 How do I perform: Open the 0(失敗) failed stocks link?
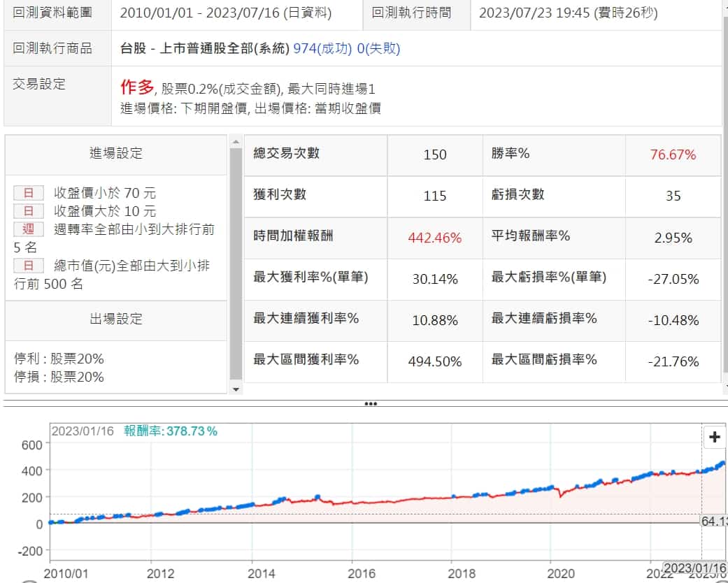click(x=378, y=49)
